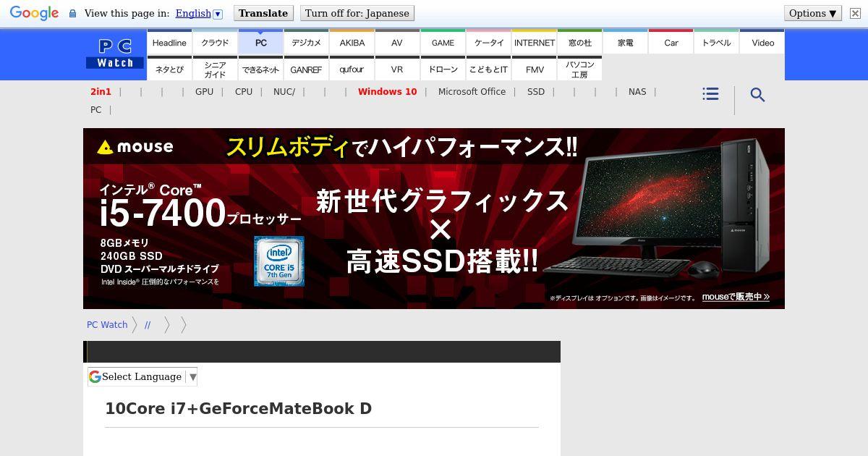Open the GANREF tab
868x456 pixels.
point(306,69)
